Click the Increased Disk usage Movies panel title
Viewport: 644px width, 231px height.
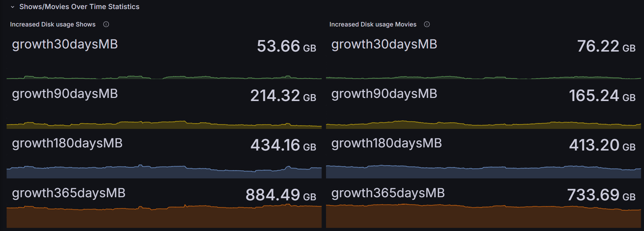point(373,24)
